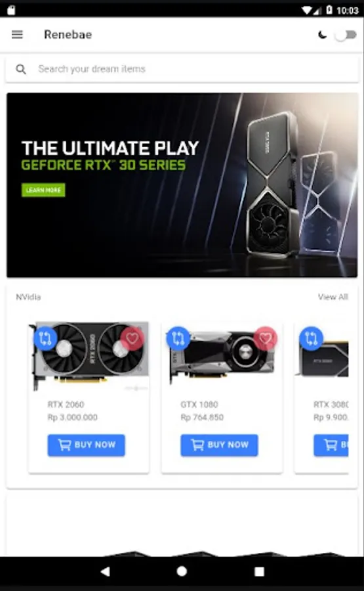Compare the RTX 3080 card

pyautogui.click(x=312, y=338)
